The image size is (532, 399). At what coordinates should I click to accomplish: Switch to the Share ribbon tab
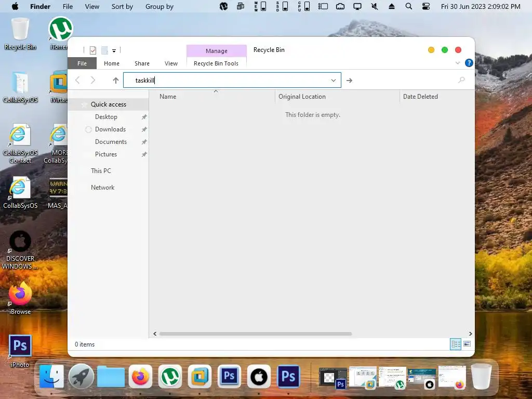[142, 63]
